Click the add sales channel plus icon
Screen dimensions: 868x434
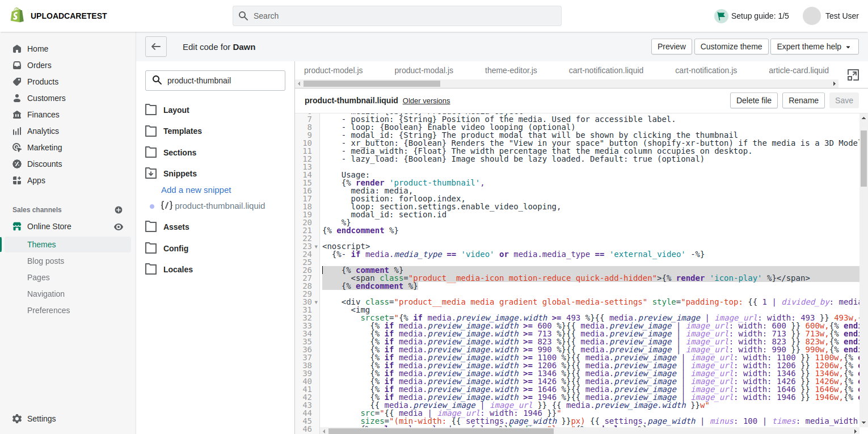(x=119, y=210)
